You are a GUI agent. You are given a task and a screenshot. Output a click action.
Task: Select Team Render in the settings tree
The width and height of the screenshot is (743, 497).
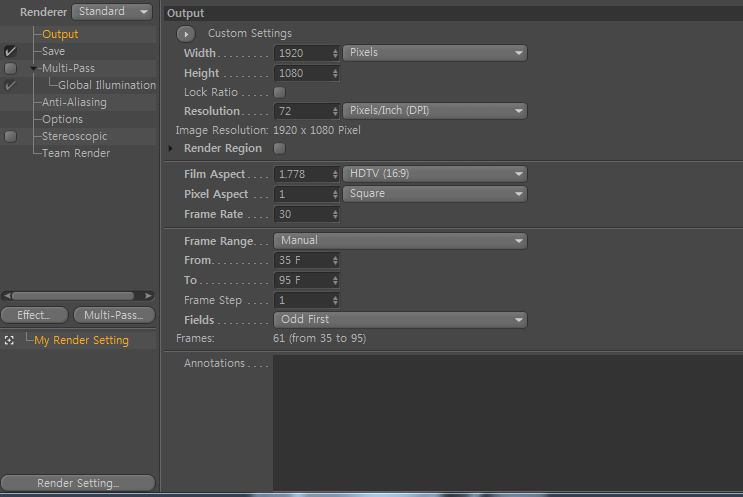(76, 154)
